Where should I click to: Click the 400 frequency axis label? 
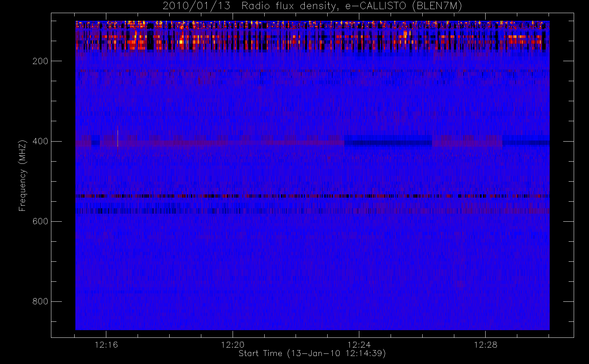[40, 141]
